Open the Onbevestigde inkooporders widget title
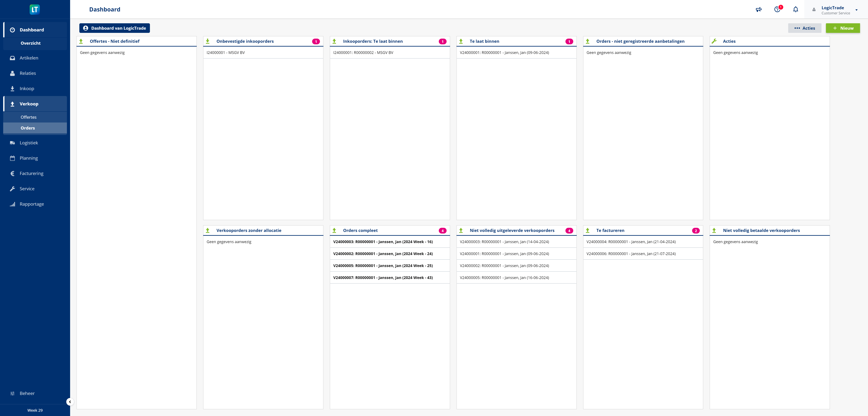This screenshot has width=868, height=416. click(245, 41)
